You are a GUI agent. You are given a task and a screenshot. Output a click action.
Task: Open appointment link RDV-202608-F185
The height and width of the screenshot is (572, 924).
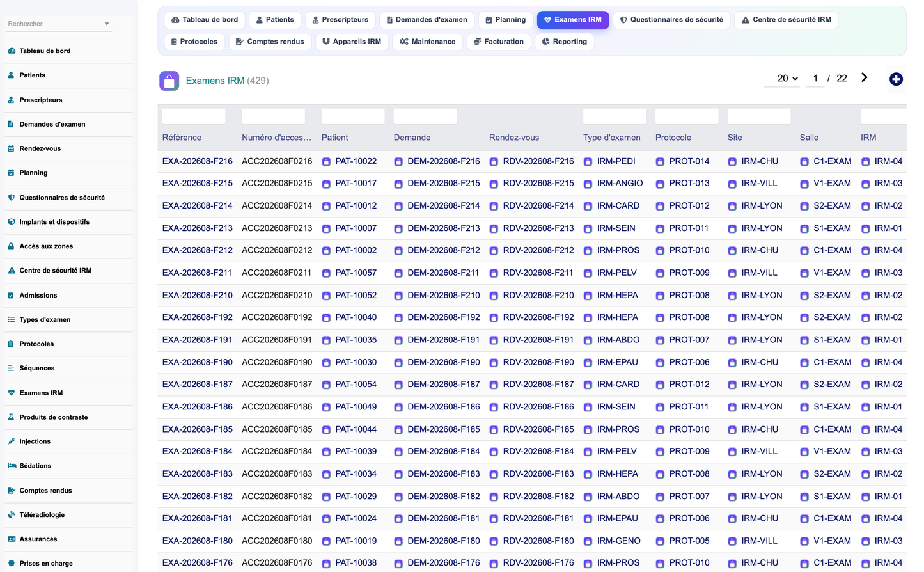coord(538,429)
